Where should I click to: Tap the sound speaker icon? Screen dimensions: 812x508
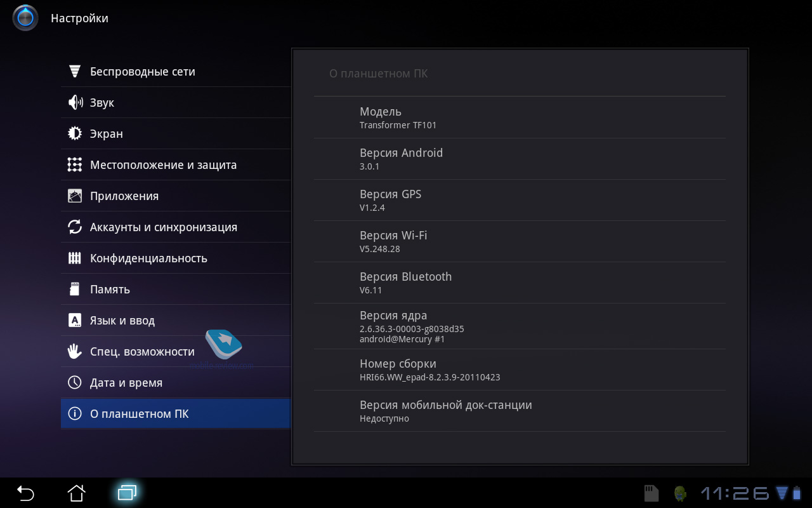[75, 102]
